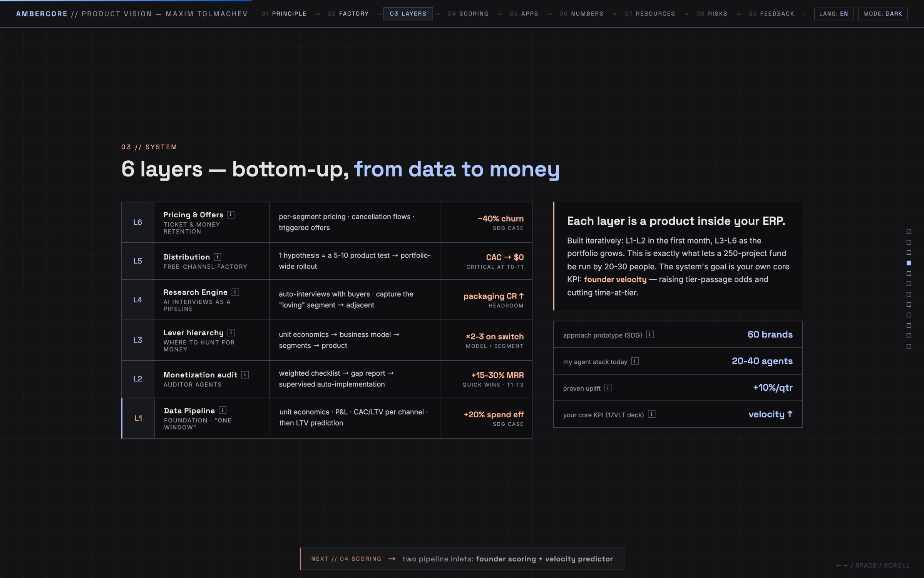Select the L5 layer cell
924x578 pixels.
click(138, 261)
